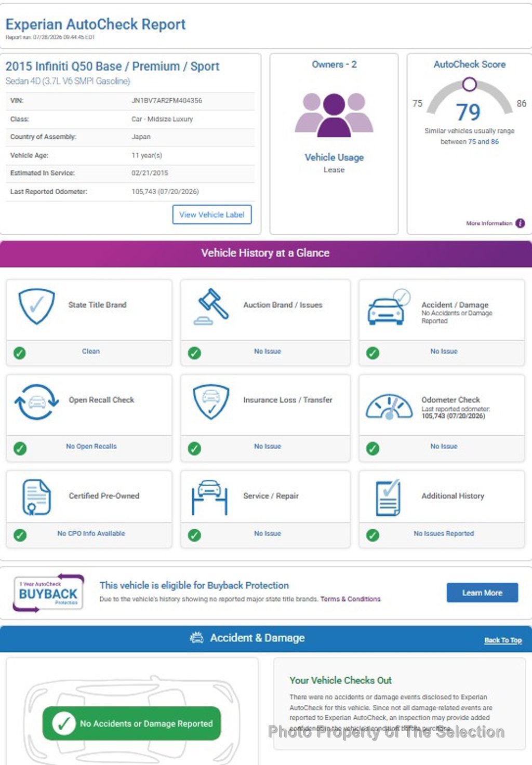The height and width of the screenshot is (765, 532).
Task: Click the Certified Pre-Owned document icon
Action: click(x=36, y=497)
